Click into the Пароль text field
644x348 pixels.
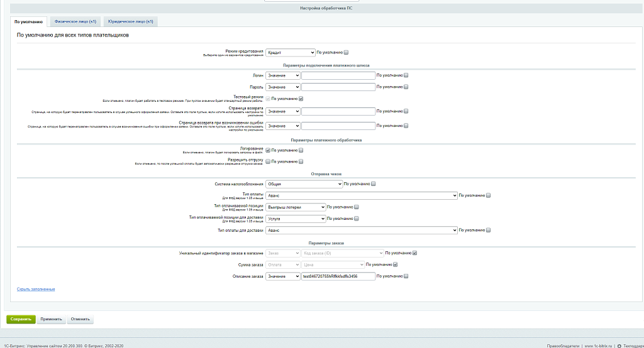[338, 87]
